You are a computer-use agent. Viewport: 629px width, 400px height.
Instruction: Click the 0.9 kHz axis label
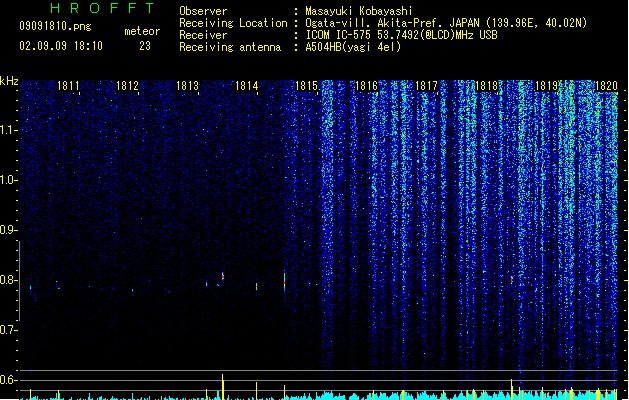point(9,230)
